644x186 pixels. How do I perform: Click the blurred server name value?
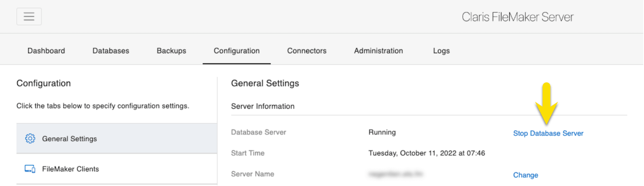(397, 174)
